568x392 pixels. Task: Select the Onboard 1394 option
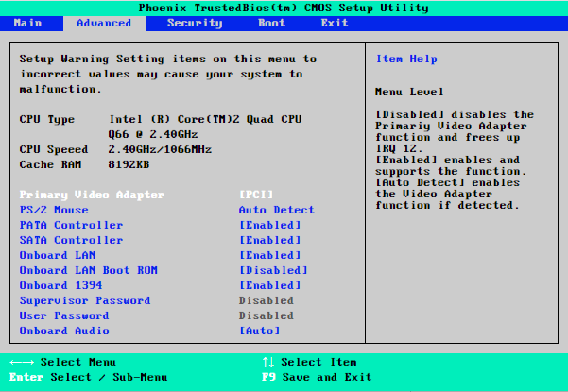(60, 285)
